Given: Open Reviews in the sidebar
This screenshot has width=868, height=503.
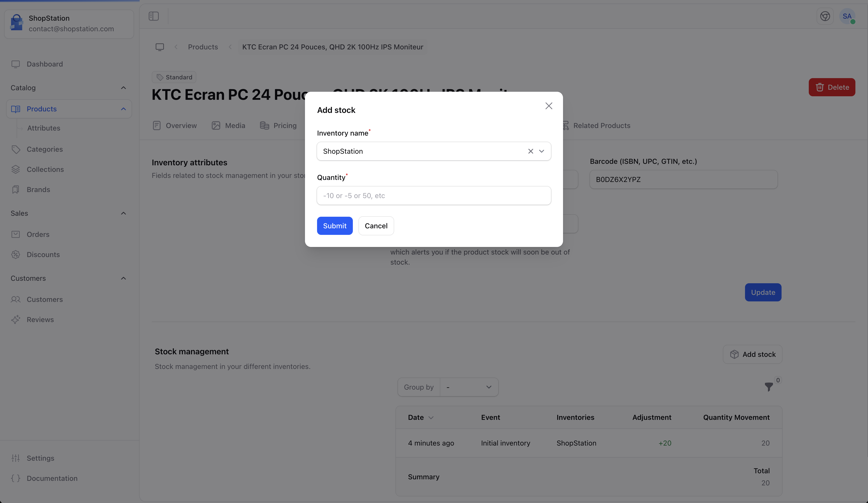Looking at the screenshot, I should (x=40, y=320).
